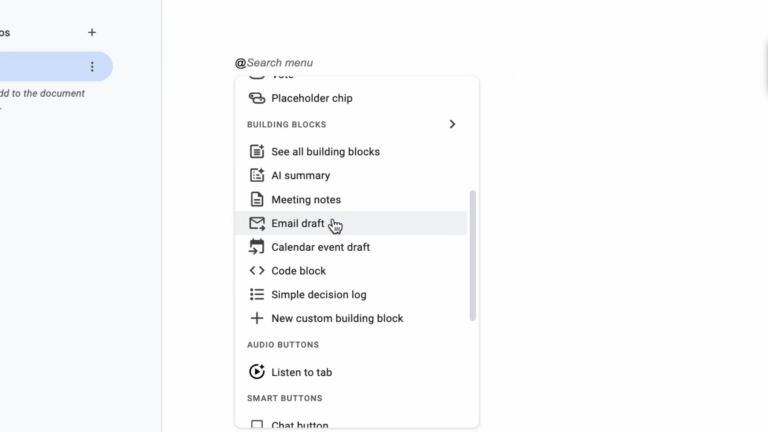Select the AI summary sparkle icon

[x=257, y=176]
